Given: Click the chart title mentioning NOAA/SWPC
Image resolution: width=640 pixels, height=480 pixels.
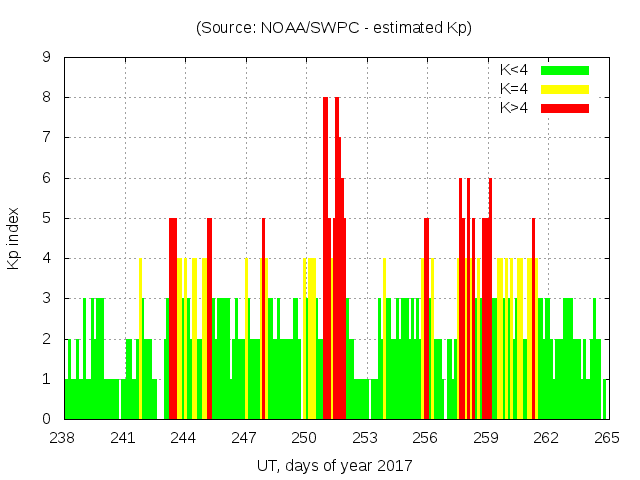Looking at the screenshot, I should 333,28.
